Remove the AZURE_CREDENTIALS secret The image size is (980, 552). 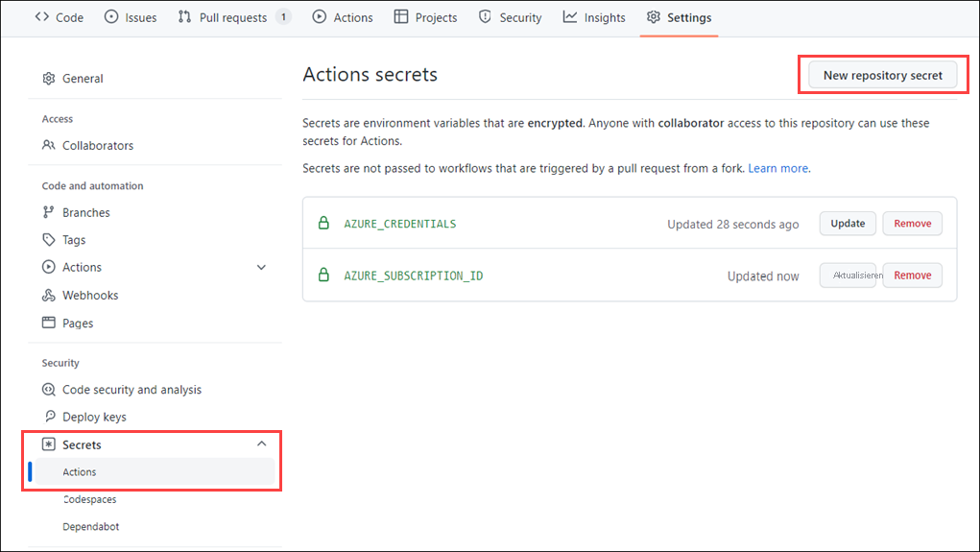913,223
